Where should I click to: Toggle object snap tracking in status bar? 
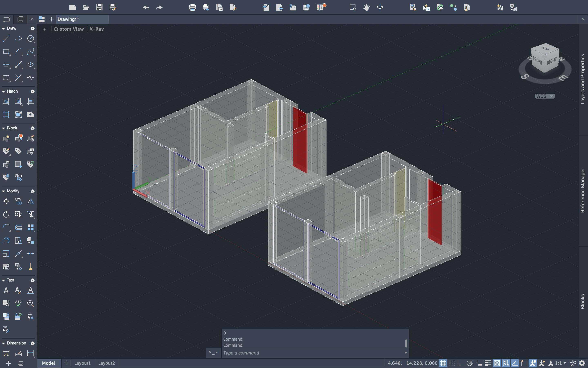point(515,363)
